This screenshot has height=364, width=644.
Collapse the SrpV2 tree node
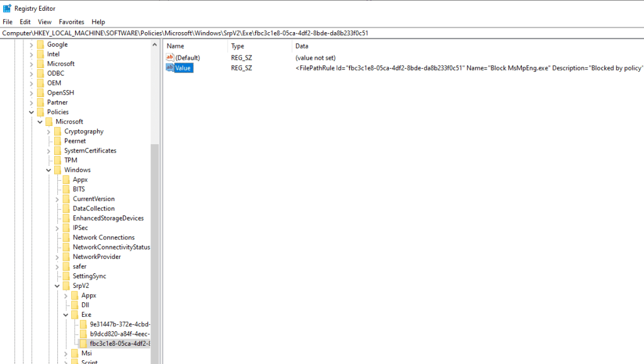57,286
